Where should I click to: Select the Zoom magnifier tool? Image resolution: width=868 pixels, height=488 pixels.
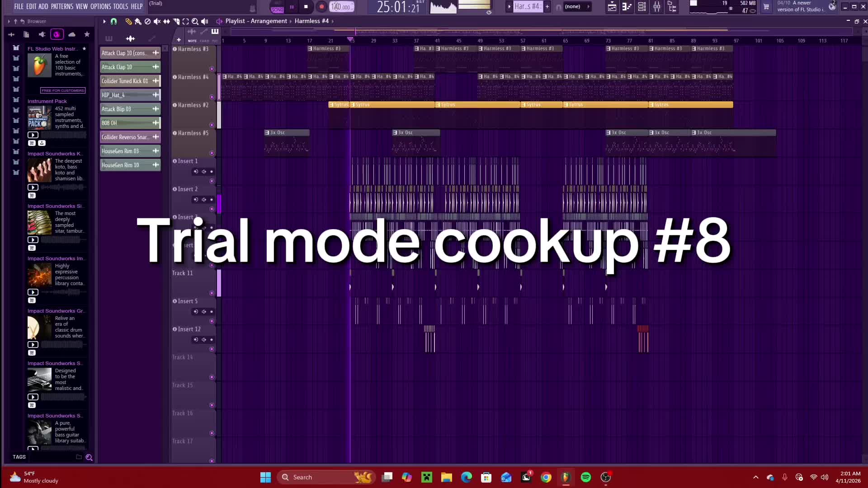click(195, 21)
